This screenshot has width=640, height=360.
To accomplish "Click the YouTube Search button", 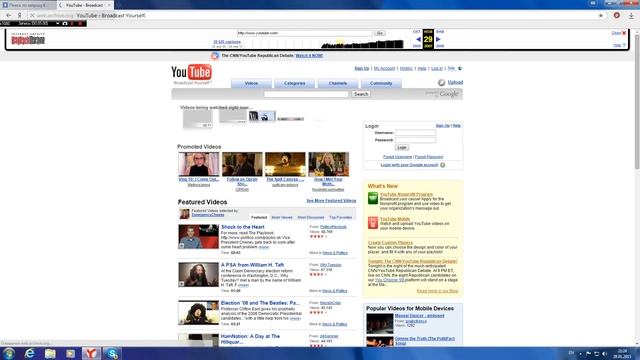I will [361, 94].
